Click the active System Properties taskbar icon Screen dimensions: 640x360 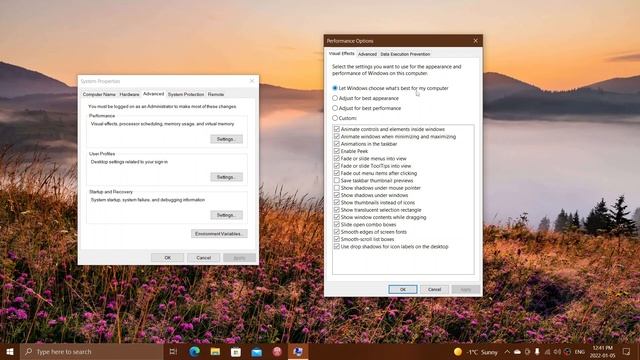click(298, 351)
